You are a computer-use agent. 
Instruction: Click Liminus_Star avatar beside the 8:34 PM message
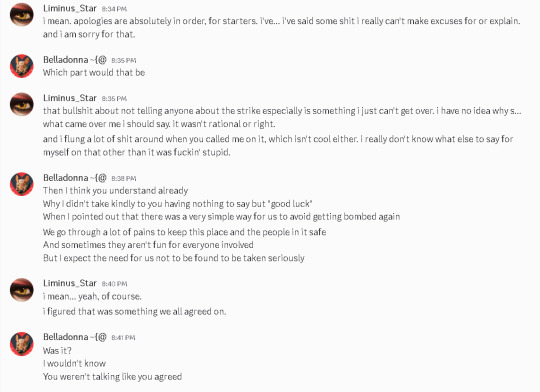pyautogui.click(x=22, y=14)
